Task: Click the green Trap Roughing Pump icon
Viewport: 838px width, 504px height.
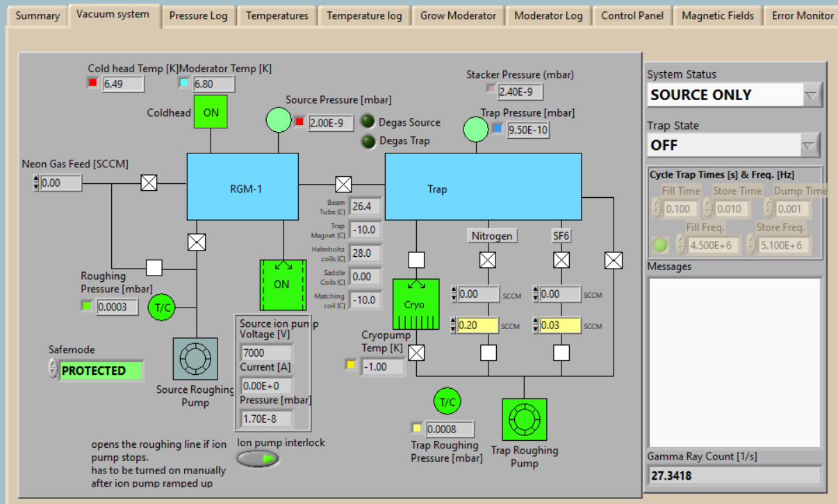Action: tap(524, 420)
